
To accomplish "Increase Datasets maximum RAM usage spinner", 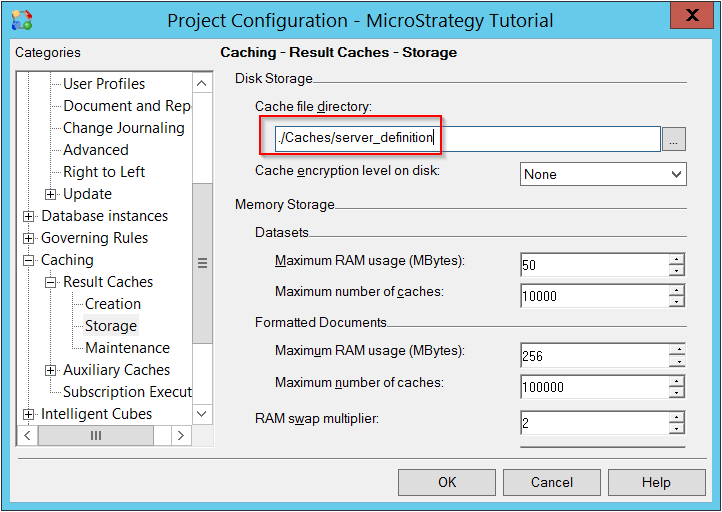I will click(x=677, y=259).
